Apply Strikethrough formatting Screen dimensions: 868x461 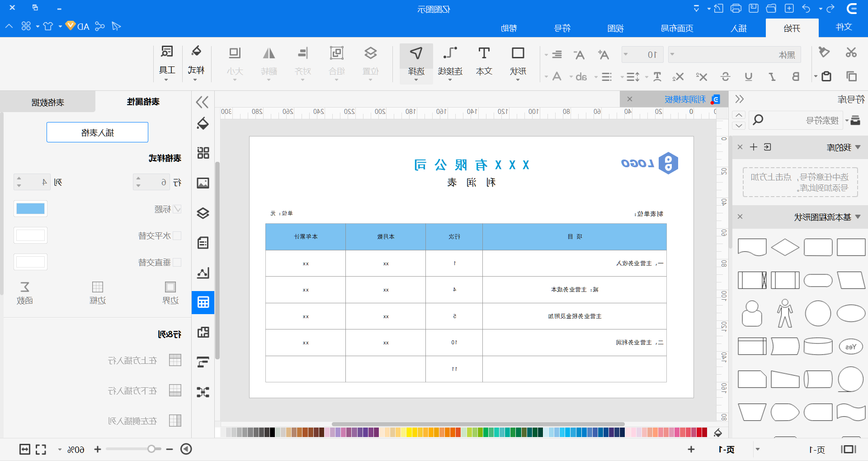(726, 77)
